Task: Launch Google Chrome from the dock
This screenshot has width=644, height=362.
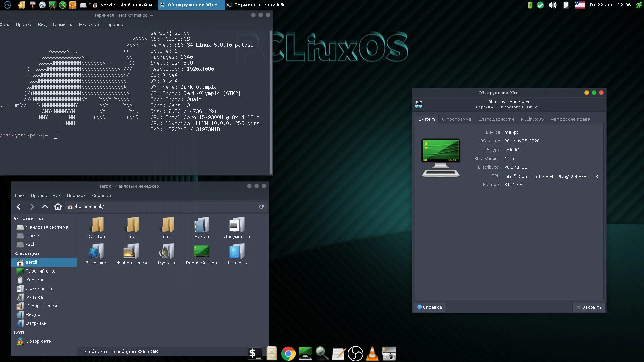Action: tap(288, 354)
